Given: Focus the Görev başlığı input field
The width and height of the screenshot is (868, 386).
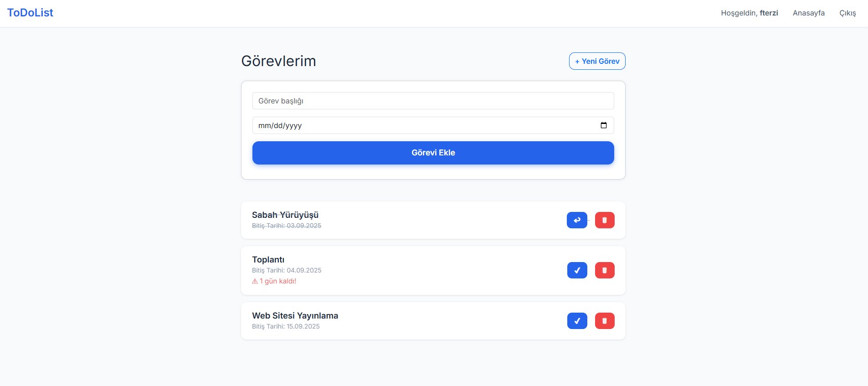Looking at the screenshot, I should (x=433, y=101).
